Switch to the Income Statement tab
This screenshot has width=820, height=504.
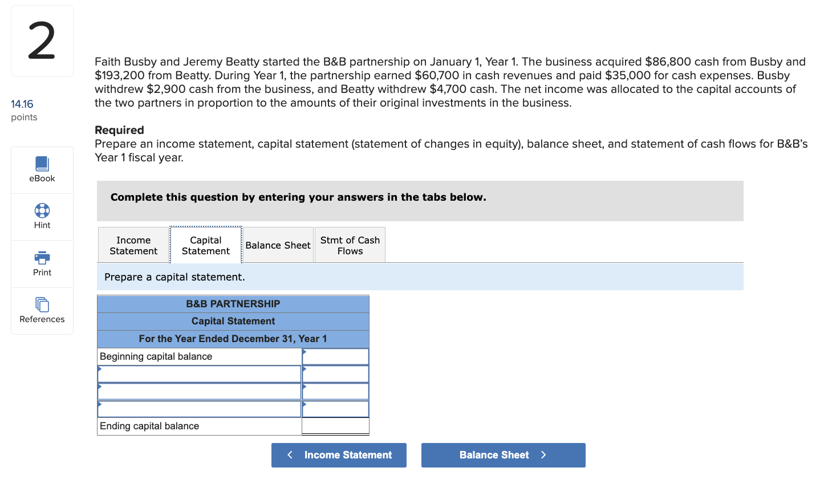(133, 245)
